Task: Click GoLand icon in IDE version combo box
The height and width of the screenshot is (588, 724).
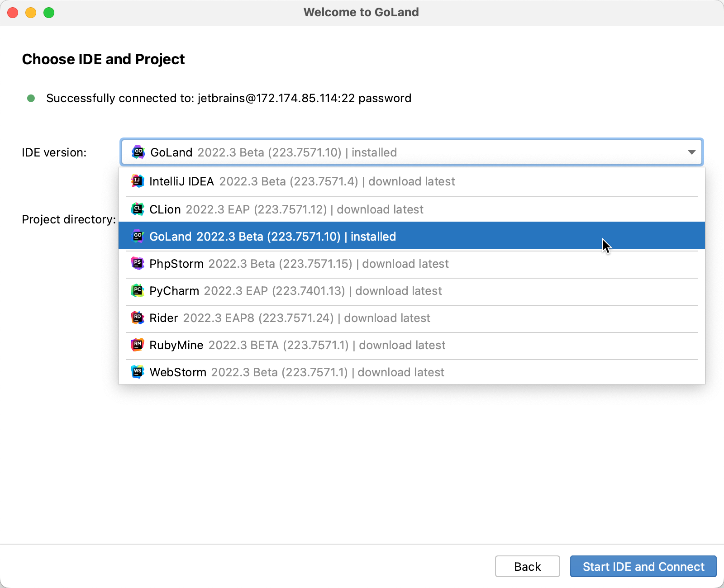Action: 138,152
